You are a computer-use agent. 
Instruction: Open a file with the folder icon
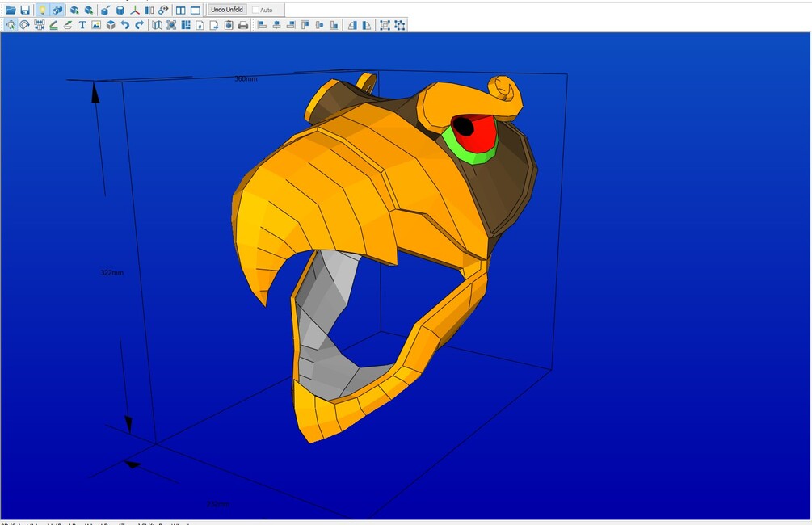(11, 10)
